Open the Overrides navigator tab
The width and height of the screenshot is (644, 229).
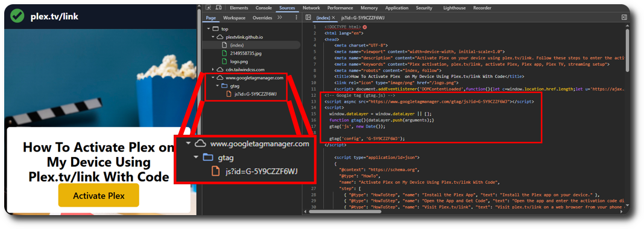pos(262,18)
